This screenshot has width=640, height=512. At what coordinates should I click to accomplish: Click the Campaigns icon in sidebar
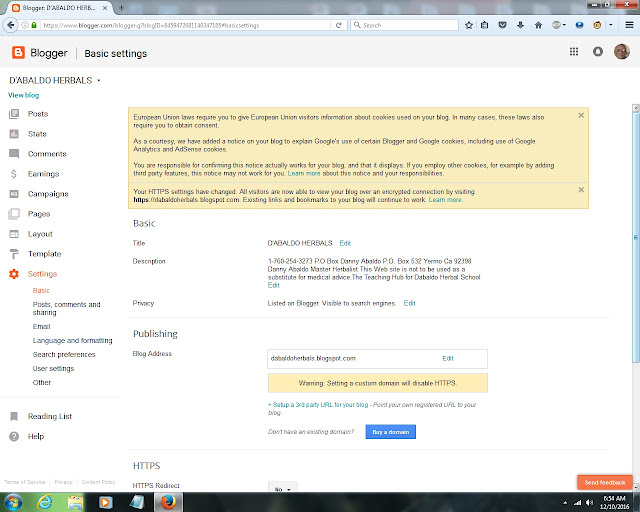14,194
